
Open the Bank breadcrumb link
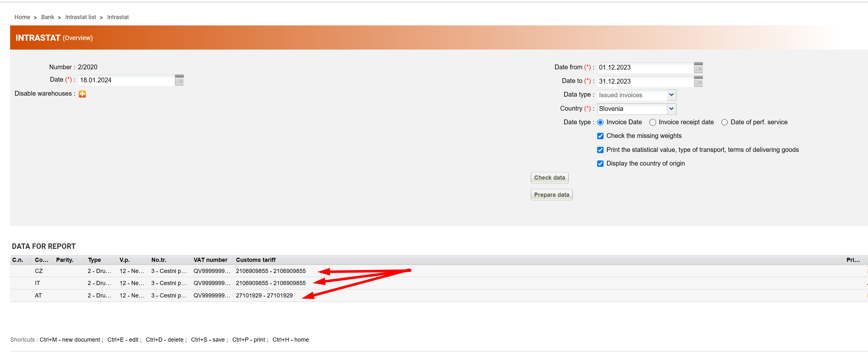tap(47, 17)
